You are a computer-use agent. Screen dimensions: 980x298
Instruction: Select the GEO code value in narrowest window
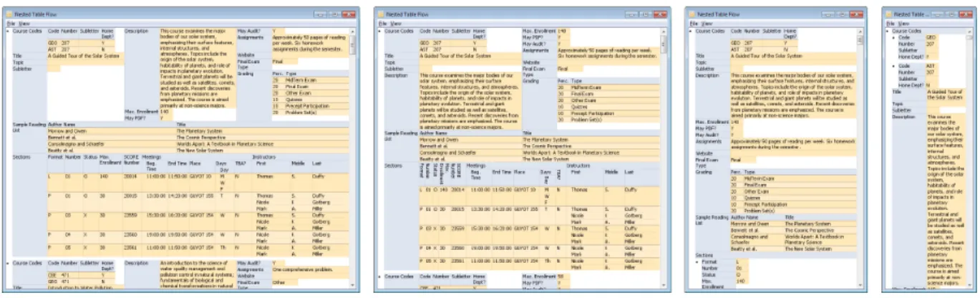coord(931,37)
